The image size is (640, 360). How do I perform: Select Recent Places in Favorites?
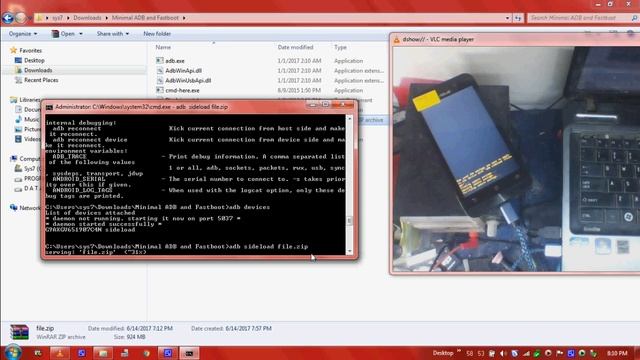coord(41,80)
